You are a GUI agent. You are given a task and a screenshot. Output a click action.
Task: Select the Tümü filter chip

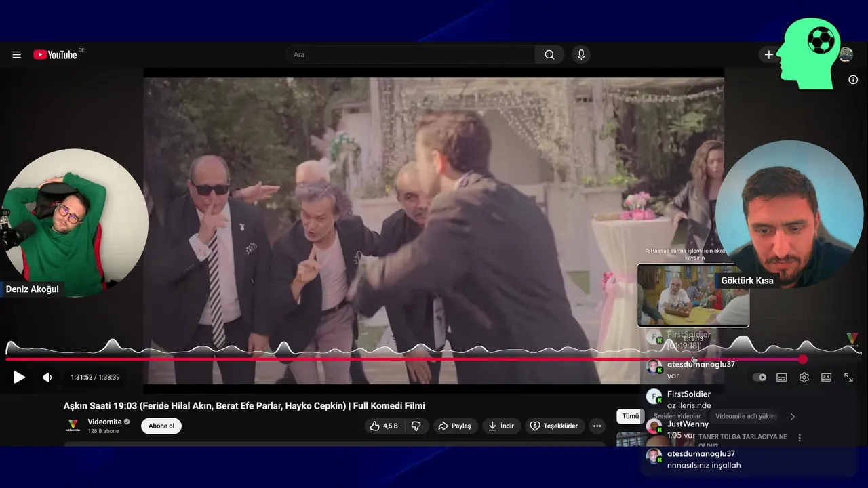pyautogui.click(x=630, y=416)
